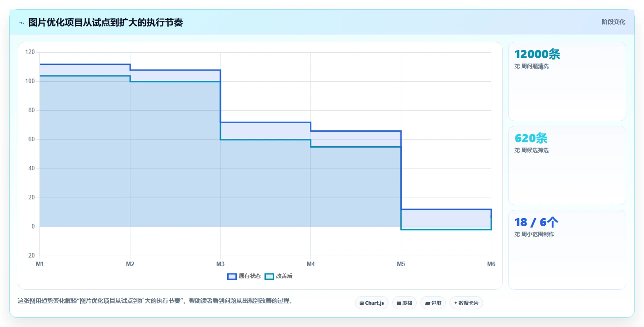Click the 阶段变化 label in header
The width and height of the screenshot is (644, 327).
point(614,22)
